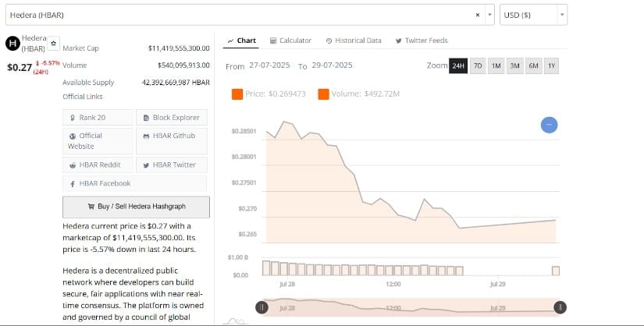Click the Reddit icon beside HBAR Reddit
This screenshot has width=644, height=326.
coord(73,165)
